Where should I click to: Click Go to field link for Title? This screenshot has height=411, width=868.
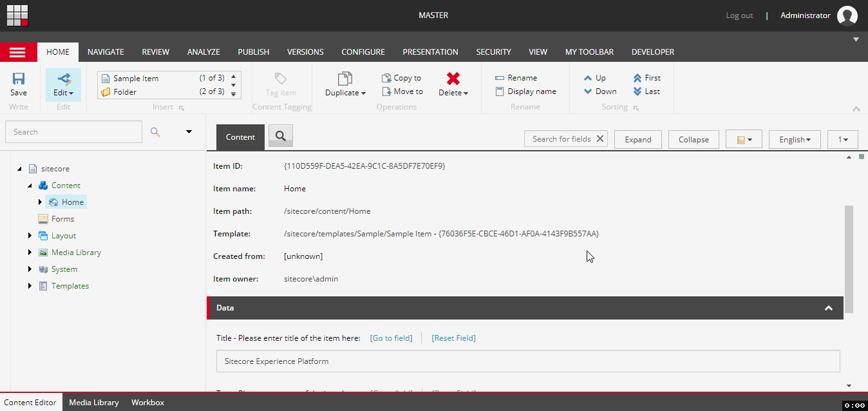tap(391, 338)
